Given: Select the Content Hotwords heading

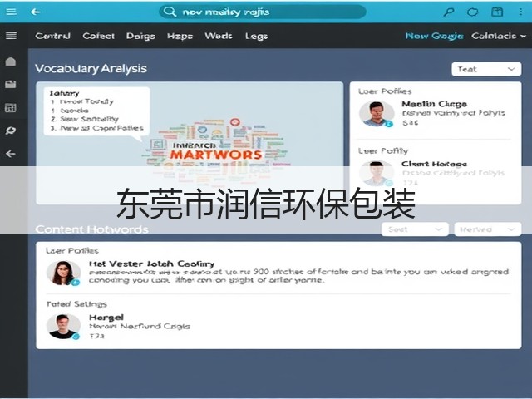Looking at the screenshot, I should click(x=91, y=229).
